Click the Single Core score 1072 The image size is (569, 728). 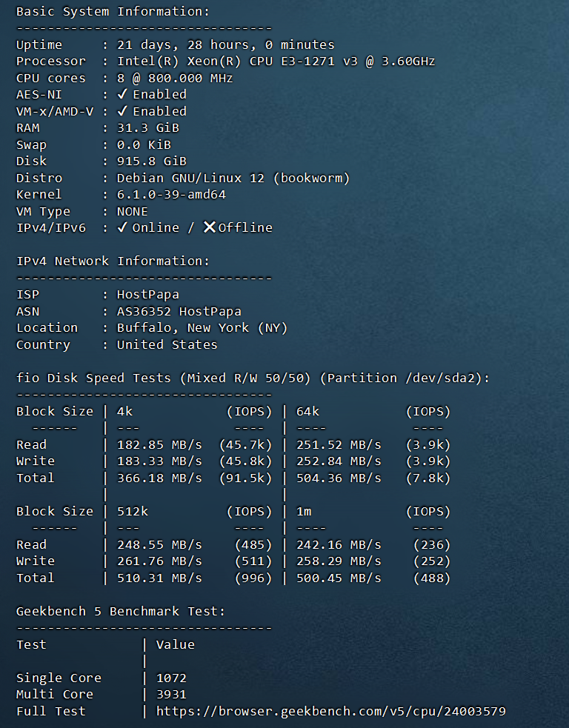[x=171, y=678]
